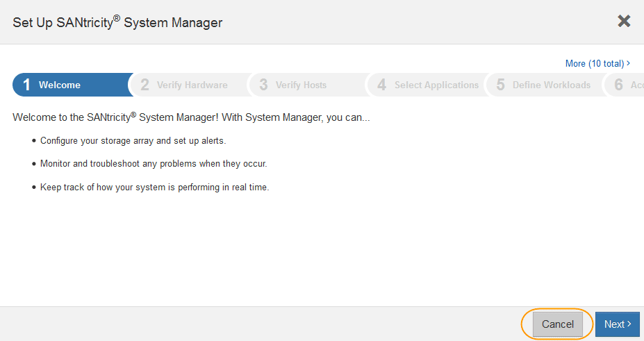Click the Set Up SANtricity System Manager title
The image size is (644, 341).
point(117,22)
